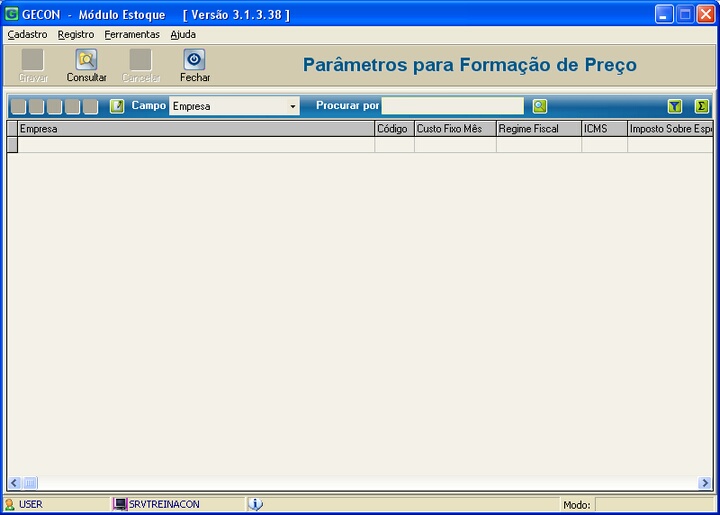Open the Ajuda menu
The width and height of the screenshot is (720, 515).
(183, 34)
